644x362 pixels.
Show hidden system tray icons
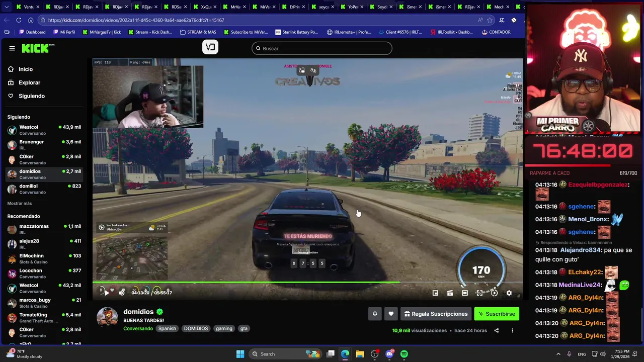point(558,354)
